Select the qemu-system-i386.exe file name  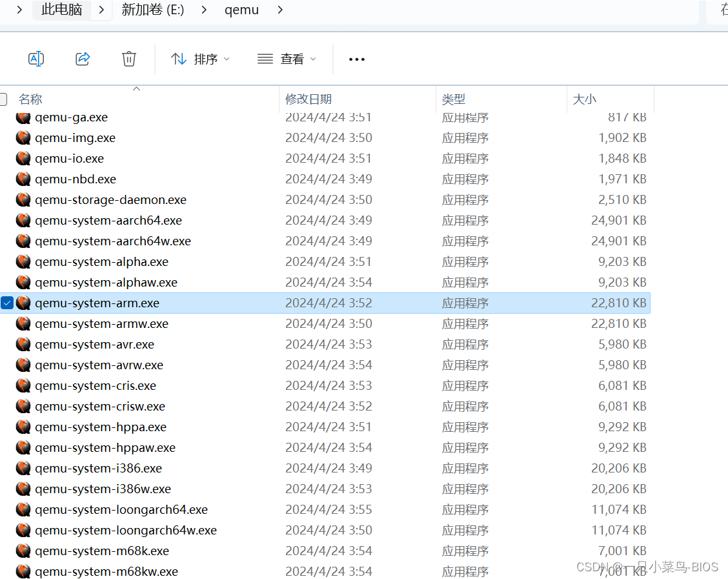click(x=99, y=469)
